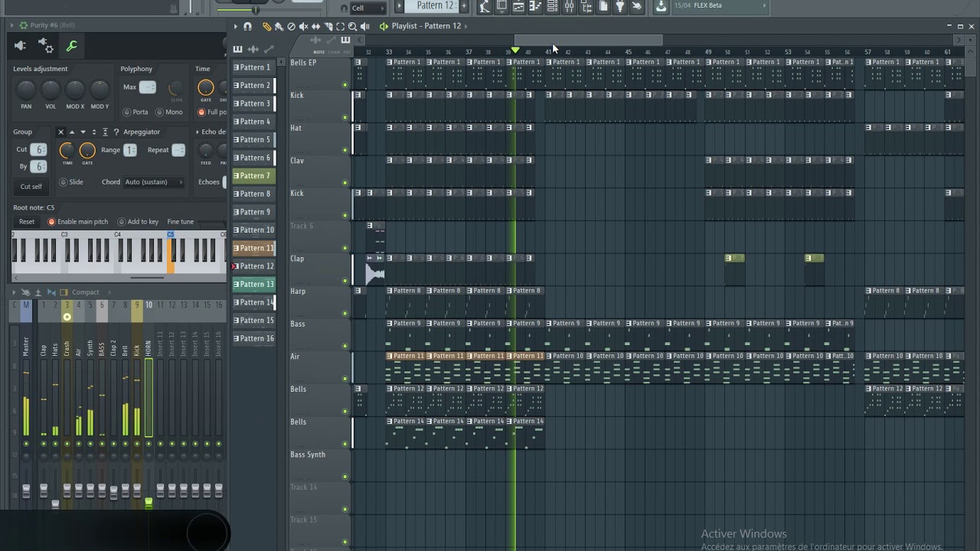Show the automation clips filter in picker
Viewport: 980px width, 551px height.
pyautogui.click(x=269, y=49)
